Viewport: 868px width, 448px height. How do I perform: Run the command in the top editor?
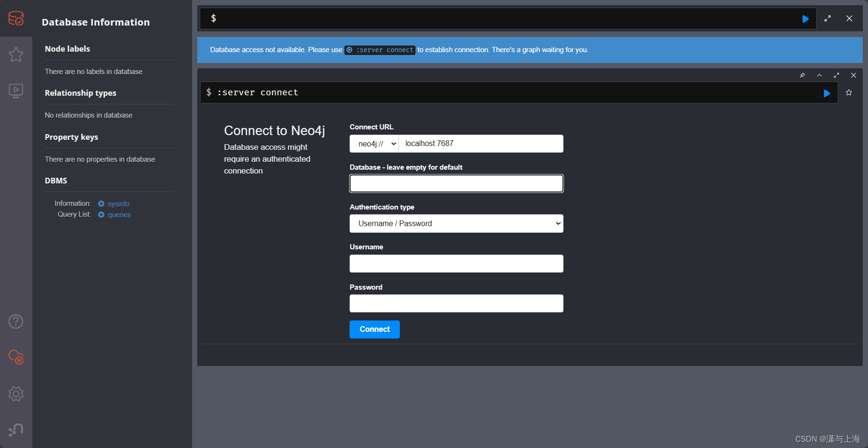[805, 19]
